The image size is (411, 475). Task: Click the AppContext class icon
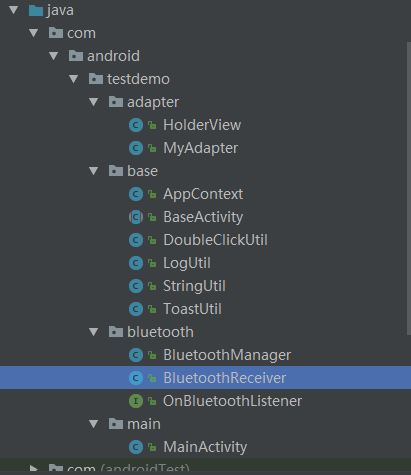tap(136, 194)
